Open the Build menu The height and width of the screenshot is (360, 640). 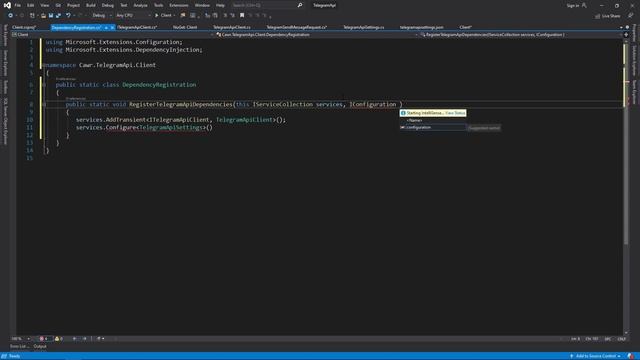(x=91, y=5)
